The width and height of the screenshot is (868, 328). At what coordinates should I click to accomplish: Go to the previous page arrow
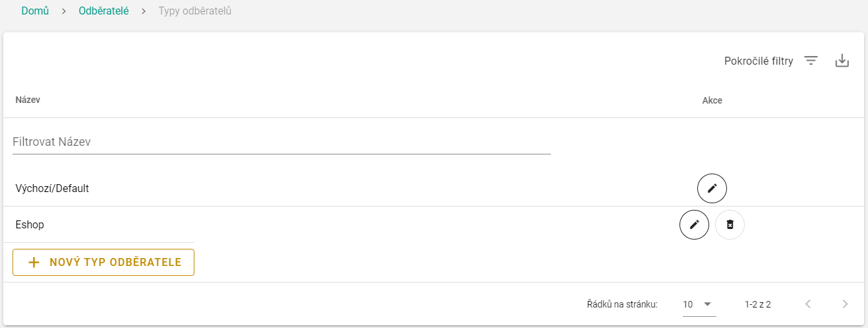(808, 304)
